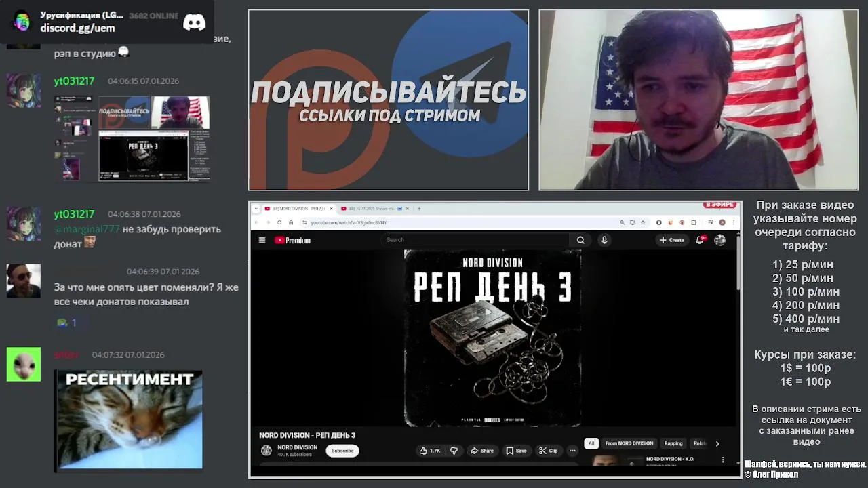This screenshot has height=488, width=868.
Task: Open the tab search dropdown arrow
Action: pos(256,209)
